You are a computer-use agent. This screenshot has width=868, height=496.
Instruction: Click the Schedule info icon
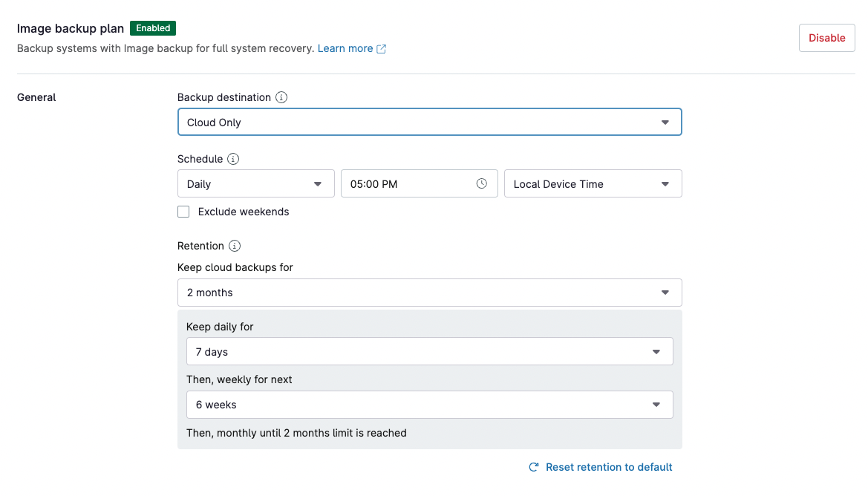231,159
